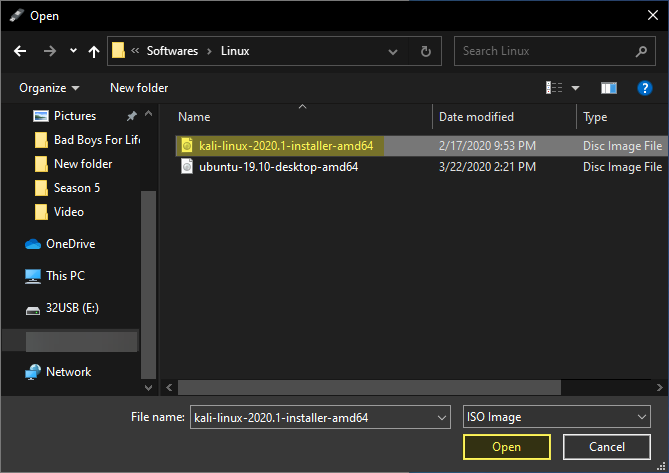This screenshot has height=473, width=669.
Task: Click the This PC computer icon
Action: pos(33,276)
